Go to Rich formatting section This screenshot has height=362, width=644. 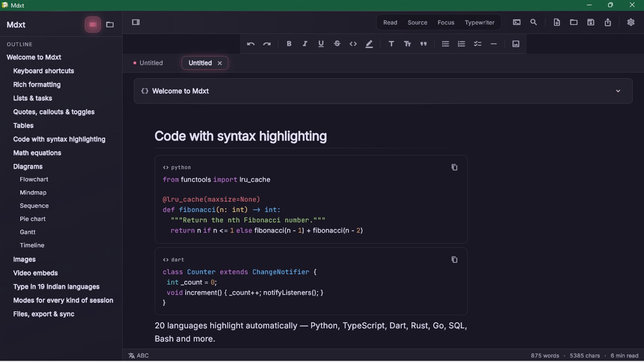pos(37,85)
